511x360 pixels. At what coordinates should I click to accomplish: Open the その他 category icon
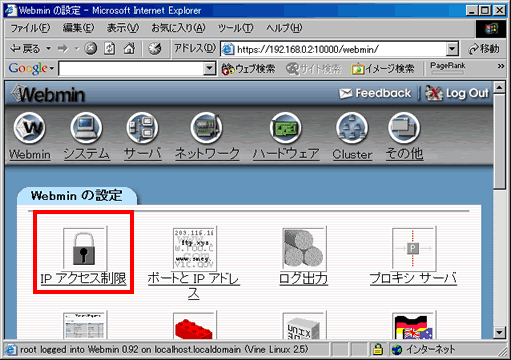point(404,128)
